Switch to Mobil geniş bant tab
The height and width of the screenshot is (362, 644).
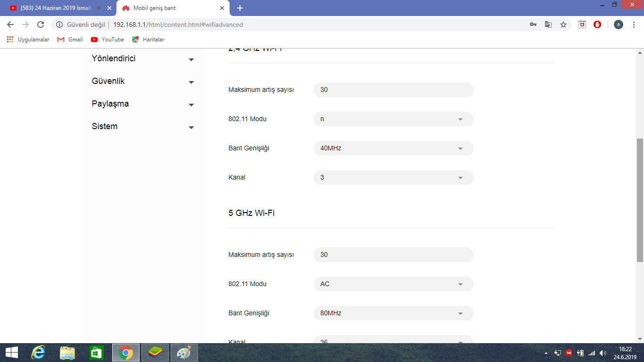point(173,8)
